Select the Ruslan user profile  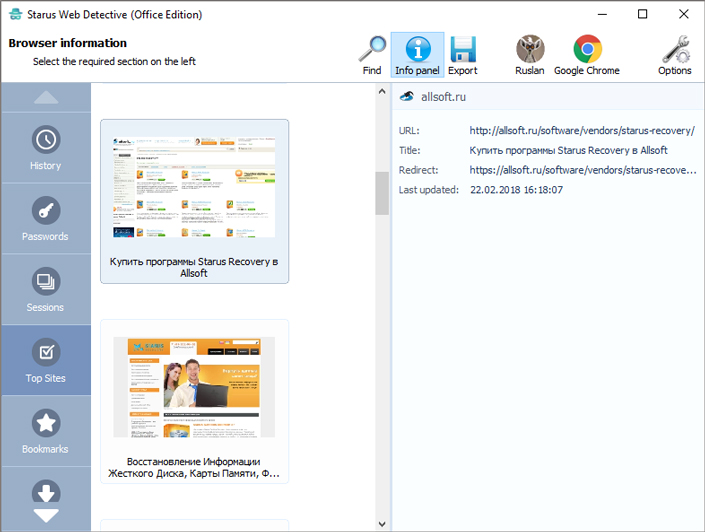tap(530, 55)
